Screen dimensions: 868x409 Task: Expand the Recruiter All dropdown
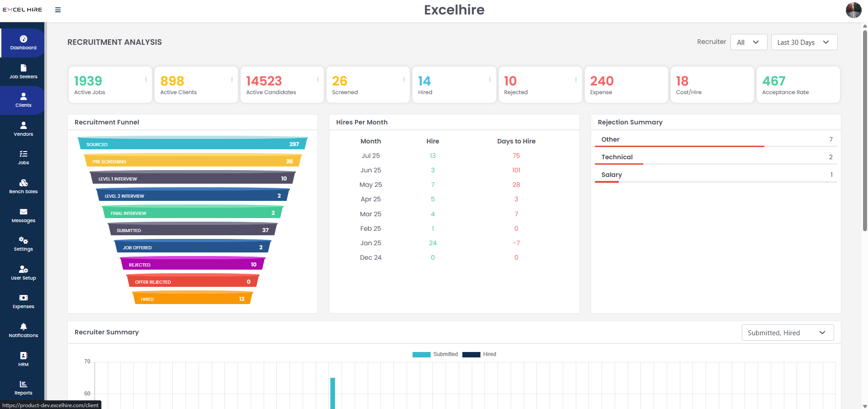[x=749, y=42]
